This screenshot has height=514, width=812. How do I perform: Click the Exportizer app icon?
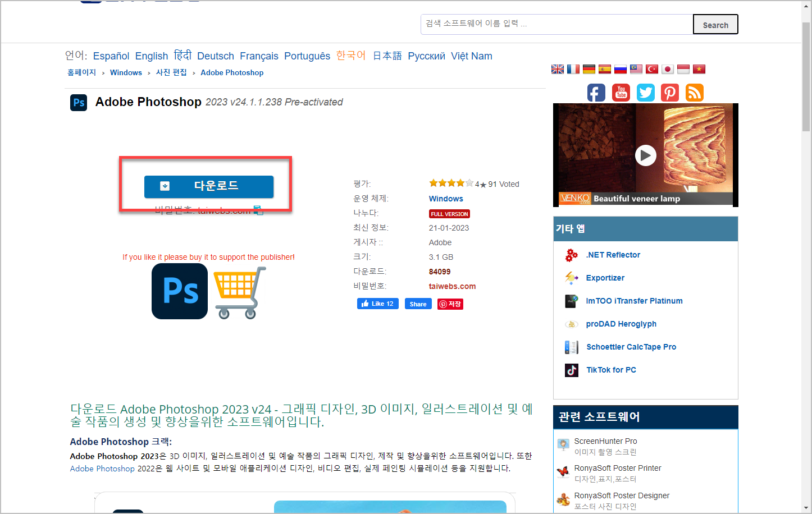tap(571, 278)
